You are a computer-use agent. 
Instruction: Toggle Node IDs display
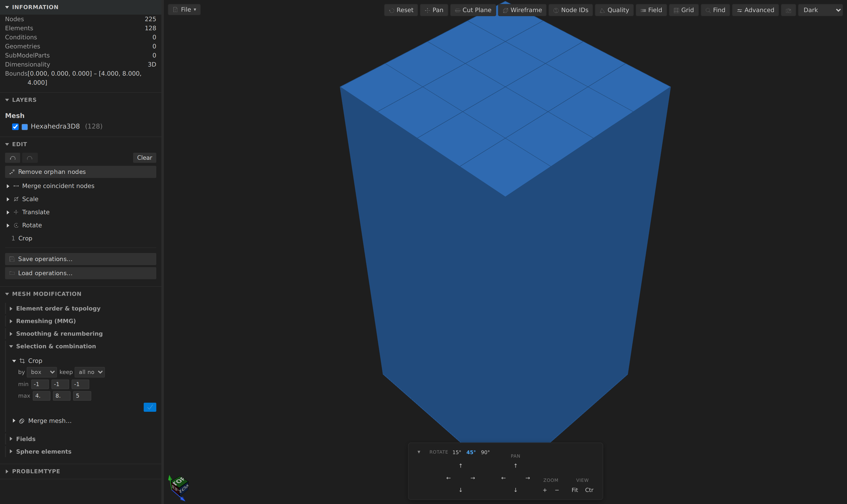tap(571, 10)
